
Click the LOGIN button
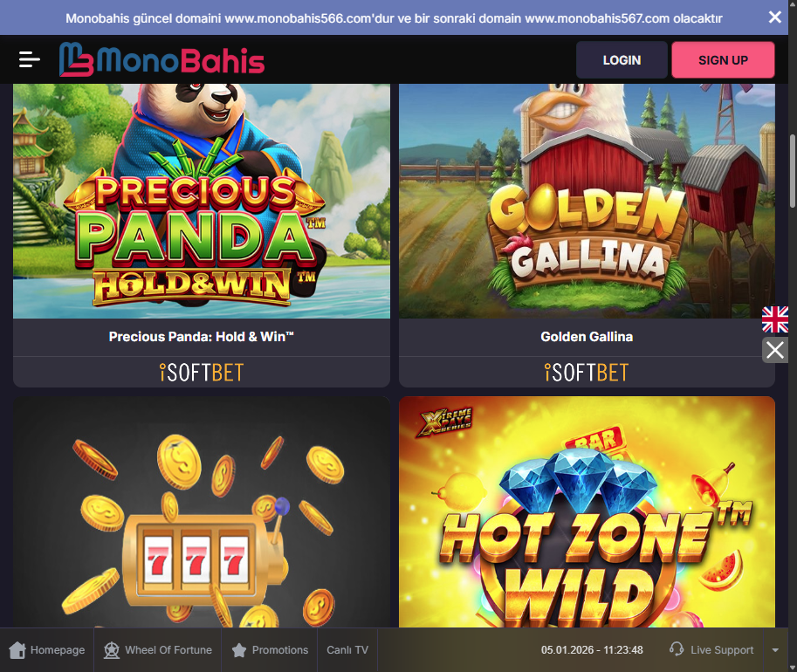[x=622, y=60]
